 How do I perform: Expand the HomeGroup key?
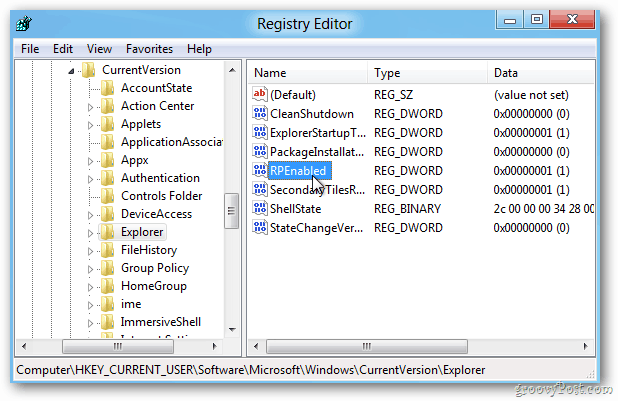pyautogui.click(x=90, y=287)
